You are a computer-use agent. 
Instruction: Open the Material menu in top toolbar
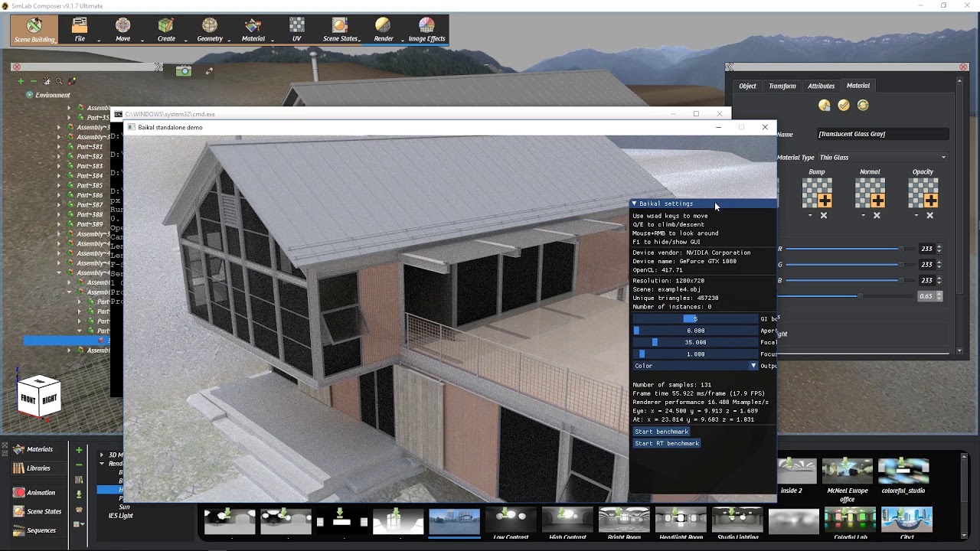pyautogui.click(x=253, y=31)
